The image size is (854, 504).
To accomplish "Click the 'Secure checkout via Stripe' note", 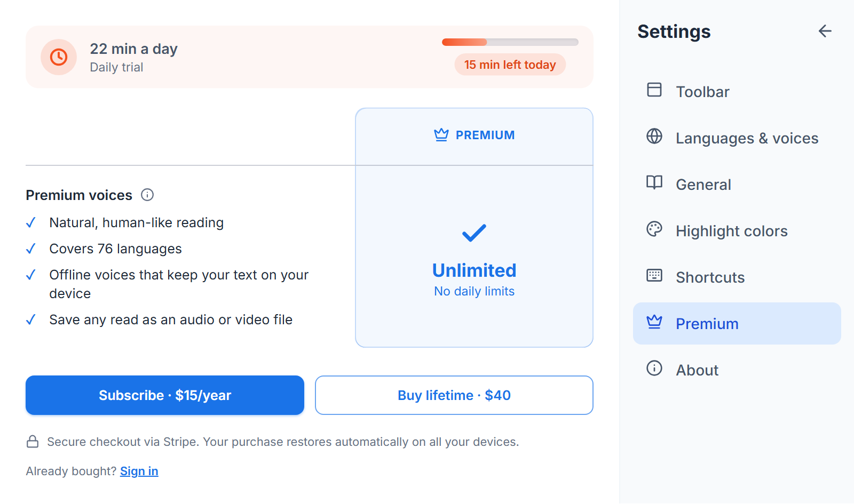I will pyautogui.click(x=283, y=442).
